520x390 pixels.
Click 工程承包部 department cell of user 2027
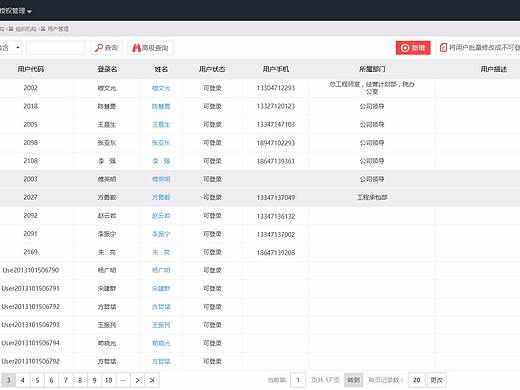(372, 197)
